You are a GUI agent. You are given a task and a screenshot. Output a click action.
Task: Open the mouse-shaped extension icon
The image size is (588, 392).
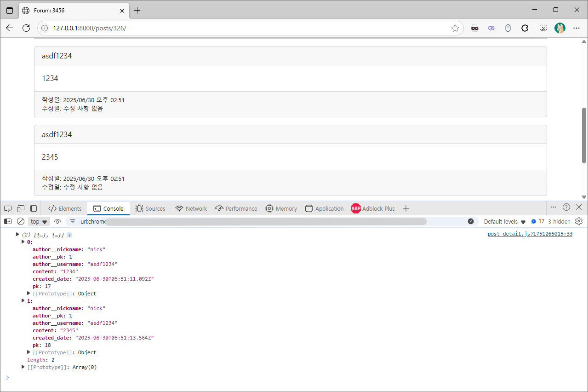[508, 28]
